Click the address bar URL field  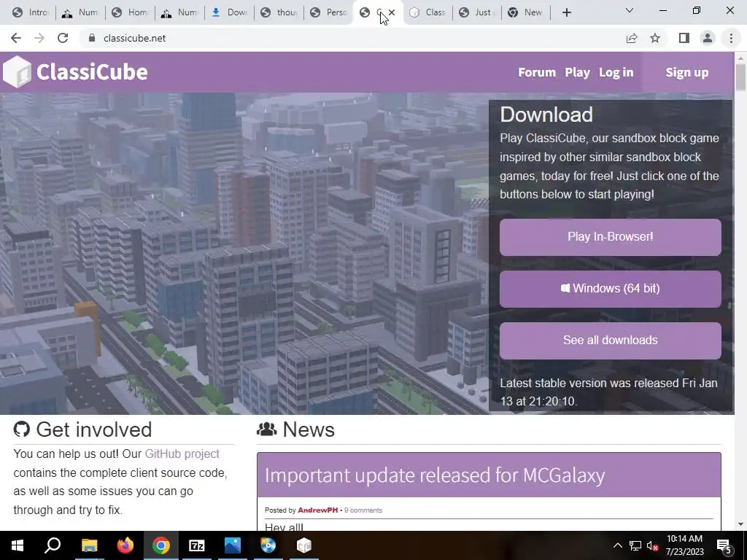click(352, 38)
